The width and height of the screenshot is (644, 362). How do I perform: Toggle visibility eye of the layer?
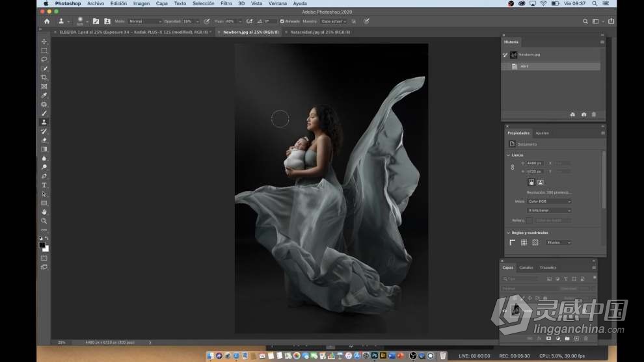505,311
